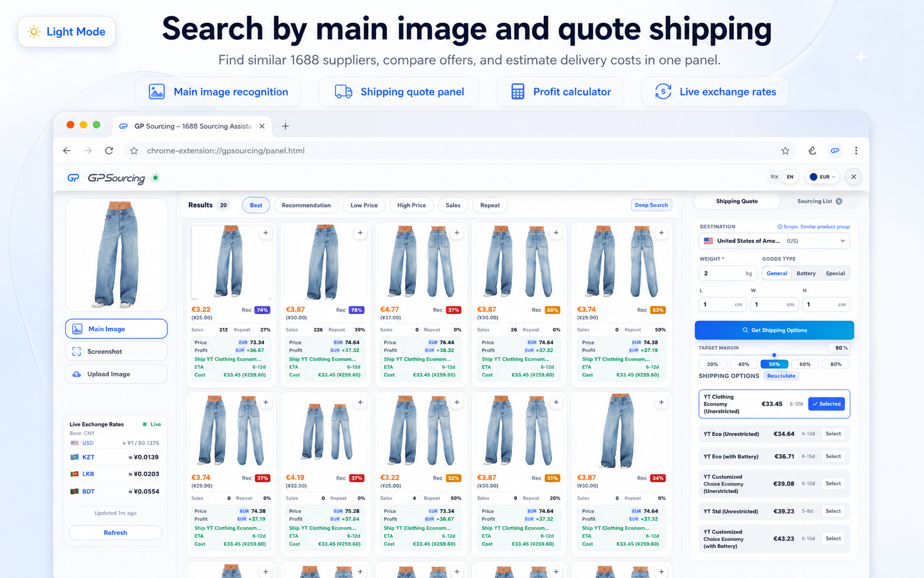Set target margin to 80%
924x578 pixels.
click(835, 364)
